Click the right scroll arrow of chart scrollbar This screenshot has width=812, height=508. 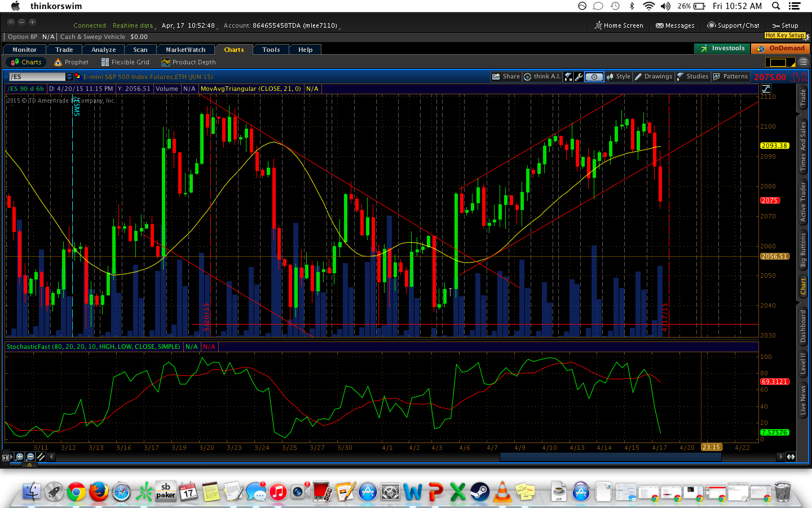point(780,457)
